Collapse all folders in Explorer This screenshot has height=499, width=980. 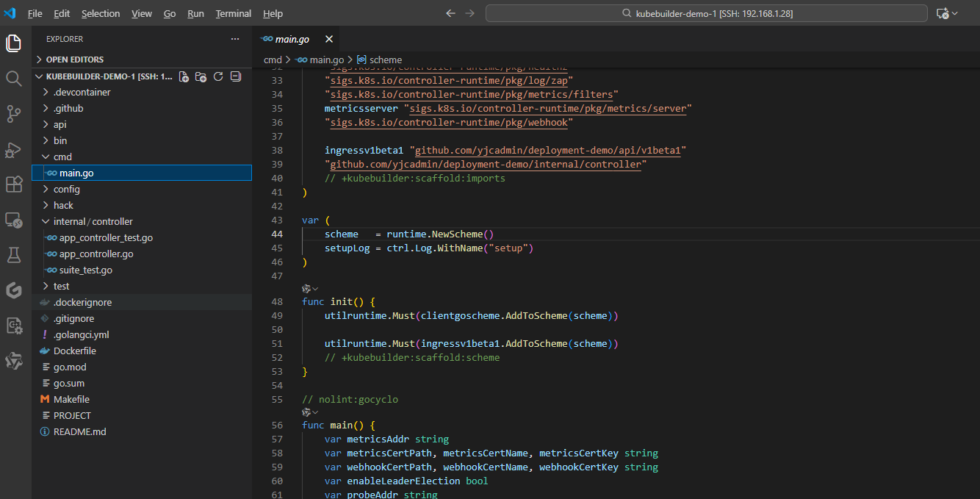236,76
